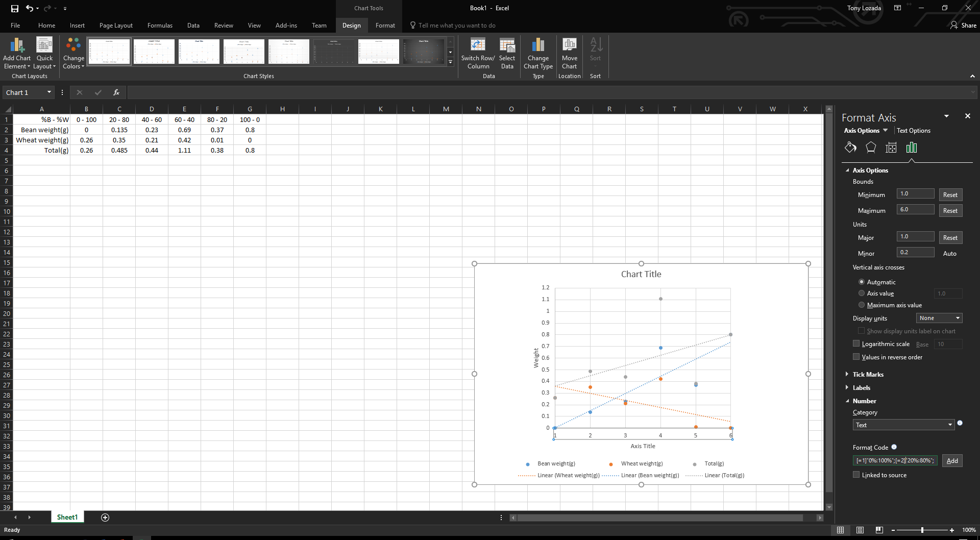The image size is (980, 540).
Task: Switch to Text Options in Format Axis
Action: (x=913, y=130)
